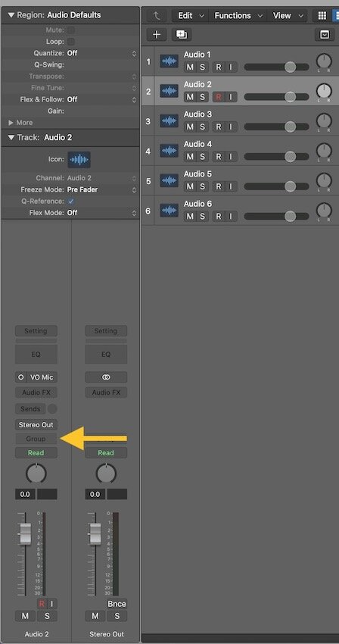This screenshot has height=644, width=339.
Task: Open the Freeze Mode Pre Fader dropdown
Action: click(x=102, y=189)
